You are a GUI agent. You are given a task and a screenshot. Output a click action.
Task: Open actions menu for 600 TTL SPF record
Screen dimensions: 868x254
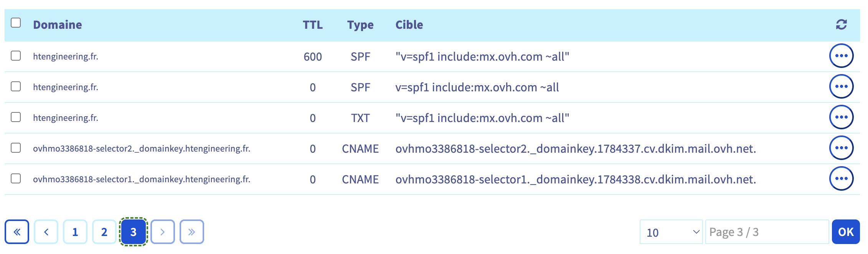(841, 56)
